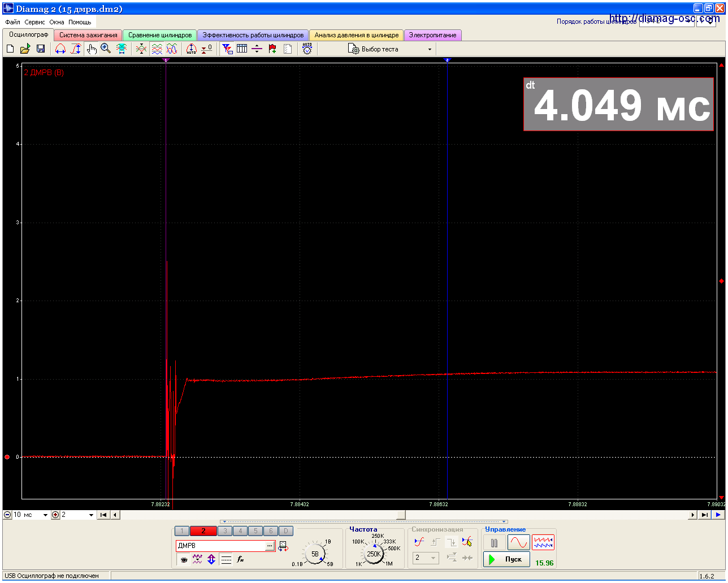This screenshot has width=728, height=583.
Task: Open the Файл menu
Action: (12, 22)
